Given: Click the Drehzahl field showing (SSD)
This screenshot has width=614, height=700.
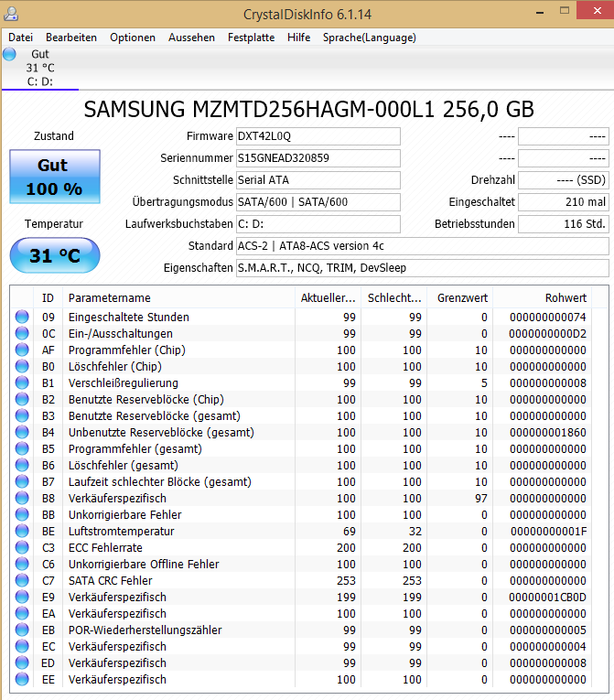Looking at the screenshot, I should [564, 180].
